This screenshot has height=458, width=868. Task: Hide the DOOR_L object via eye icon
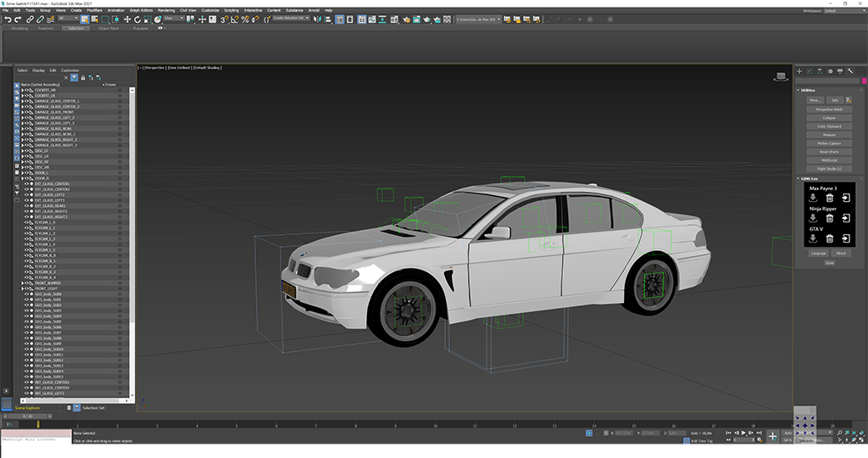pos(26,173)
